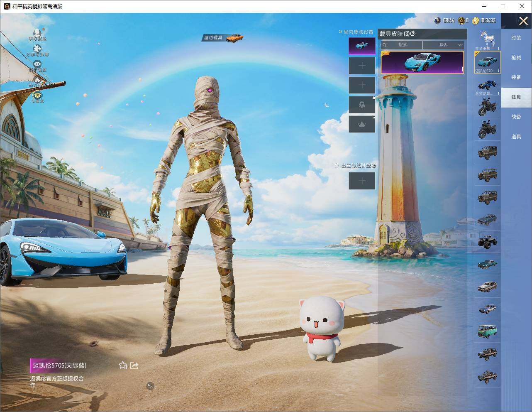Select the silver muscle car thumbnail
The height and width of the screenshot is (412, 532).
tap(487, 287)
